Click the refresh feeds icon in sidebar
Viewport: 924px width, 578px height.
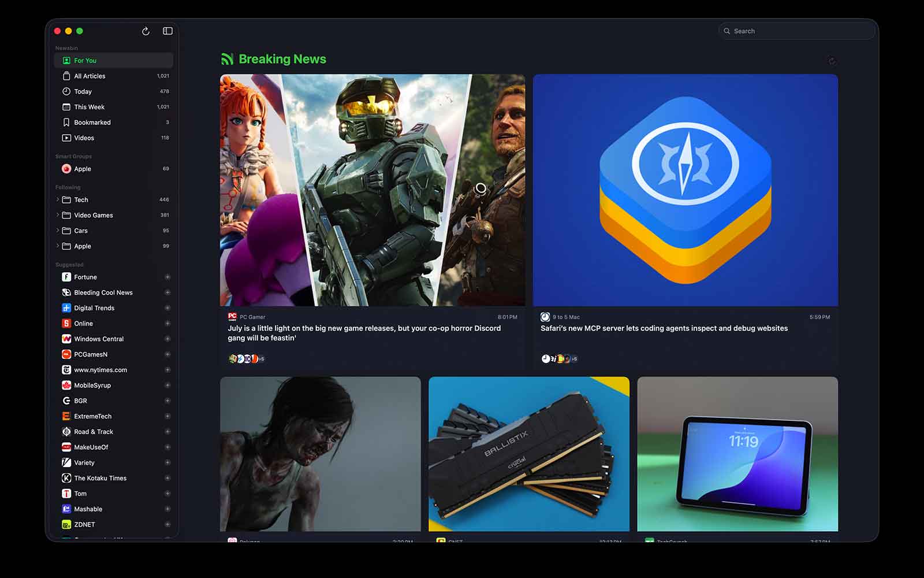(146, 31)
